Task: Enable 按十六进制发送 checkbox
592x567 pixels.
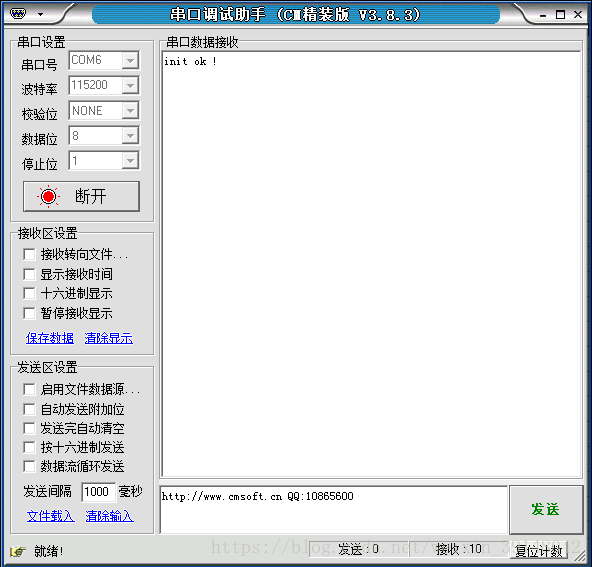Action: pos(29,447)
